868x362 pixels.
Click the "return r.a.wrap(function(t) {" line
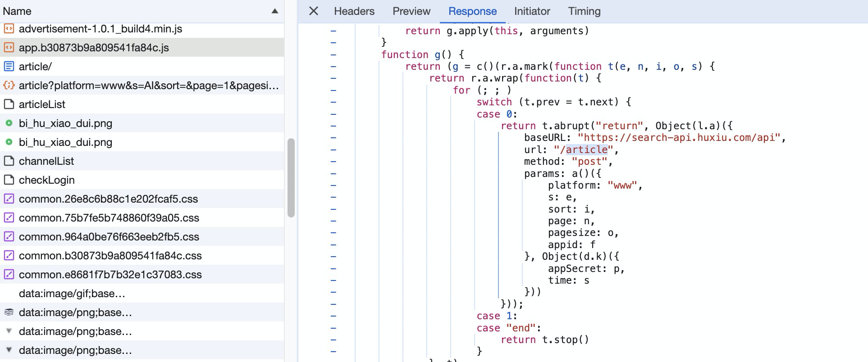(x=515, y=78)
